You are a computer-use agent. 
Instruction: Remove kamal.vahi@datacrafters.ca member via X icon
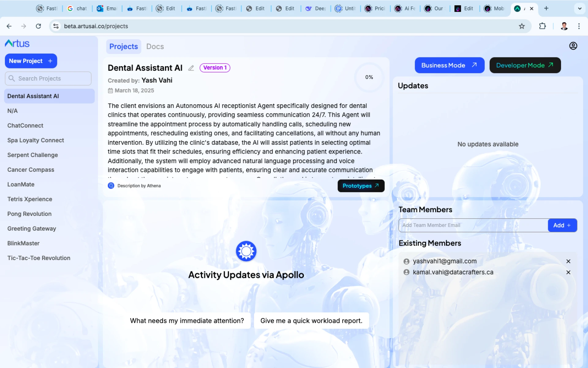pyautogui.click(x=568, y=272)
